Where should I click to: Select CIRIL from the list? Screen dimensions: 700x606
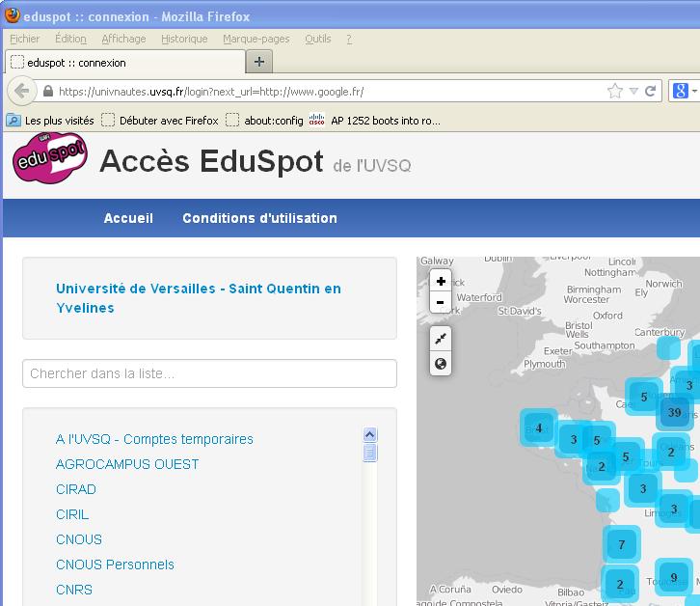tap(72, 514)
